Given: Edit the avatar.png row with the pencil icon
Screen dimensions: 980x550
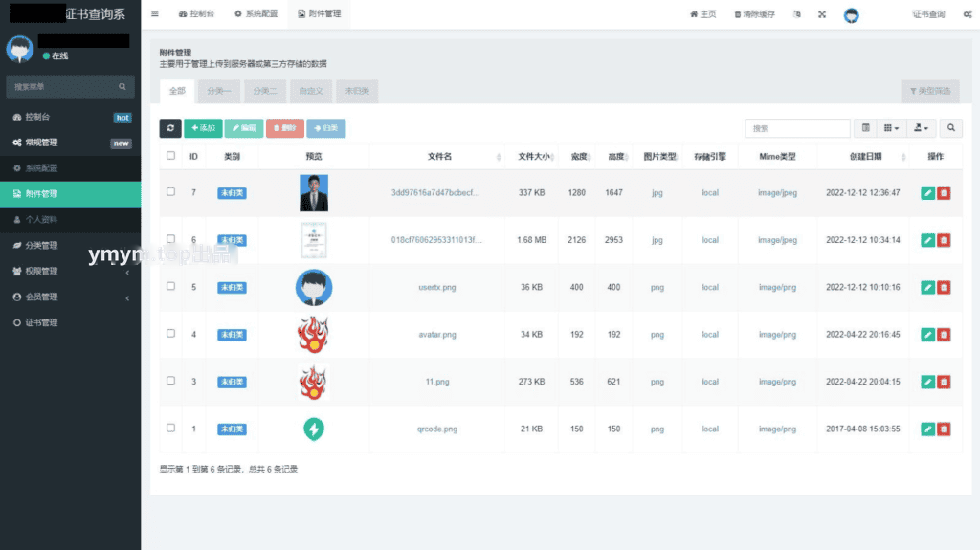Looking at the screenshot, I should coord(927,335).
